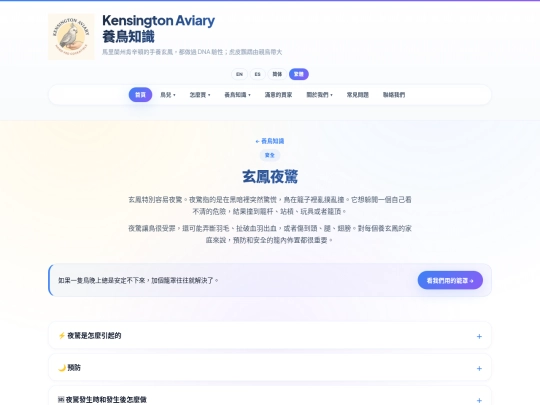Image resolution: width=540 pixels, height=405 pixels.
Task: Open the 首頁 nav item
Action: [140, 95]
